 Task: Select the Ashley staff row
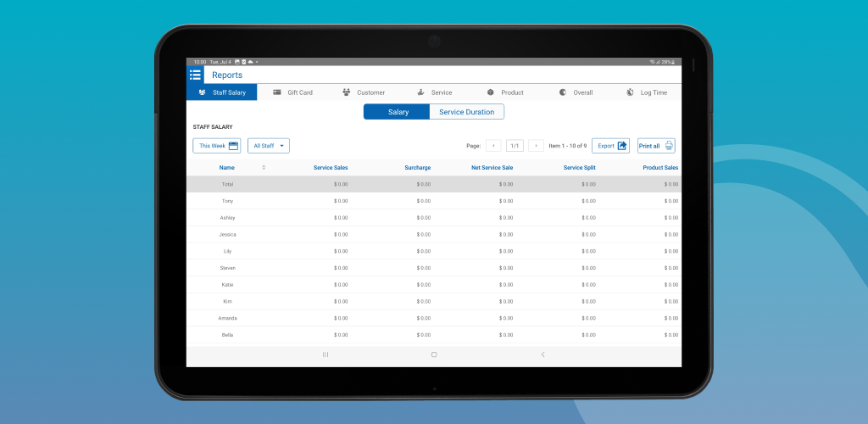coord(434,218)
